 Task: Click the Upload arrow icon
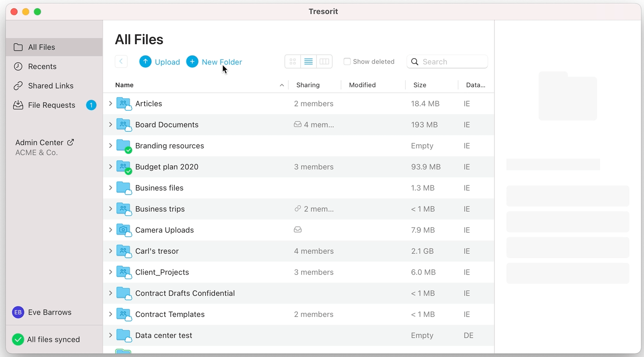[x=145, y=62]
